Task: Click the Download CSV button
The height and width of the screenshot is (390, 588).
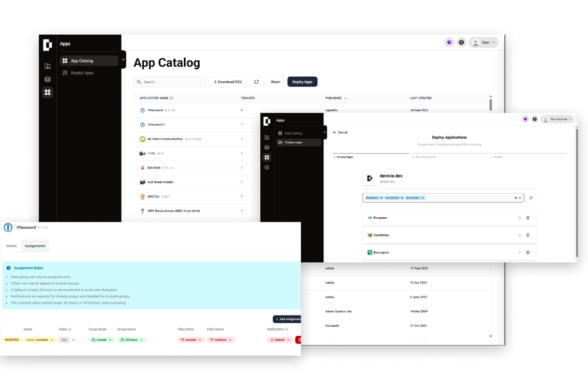Action: click(x=228, y=82)
